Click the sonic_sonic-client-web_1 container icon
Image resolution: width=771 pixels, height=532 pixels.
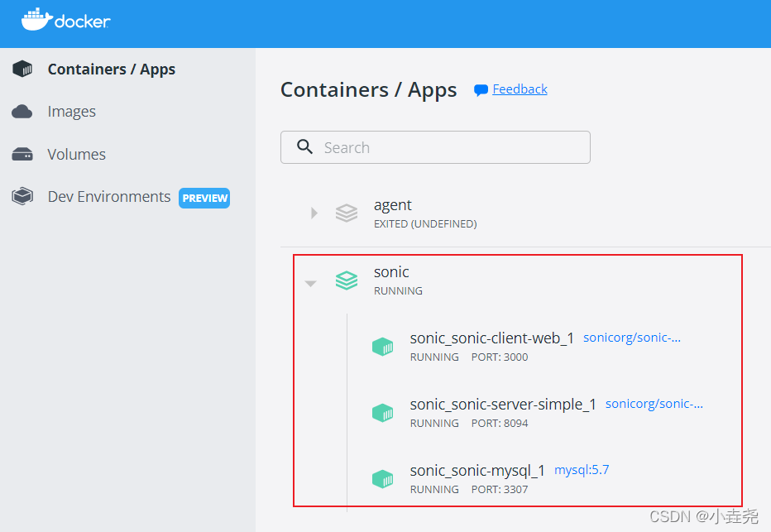(x=382, y=347)
